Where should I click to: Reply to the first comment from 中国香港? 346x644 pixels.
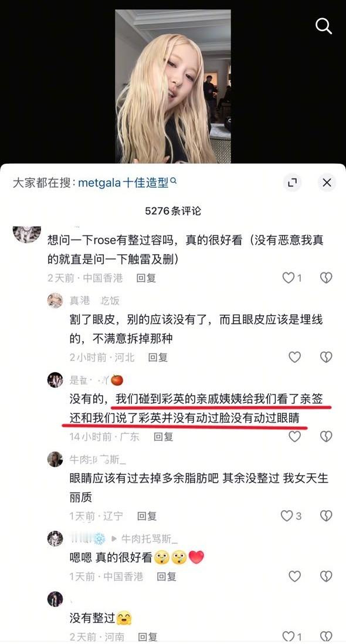click(x=146, y=278)
